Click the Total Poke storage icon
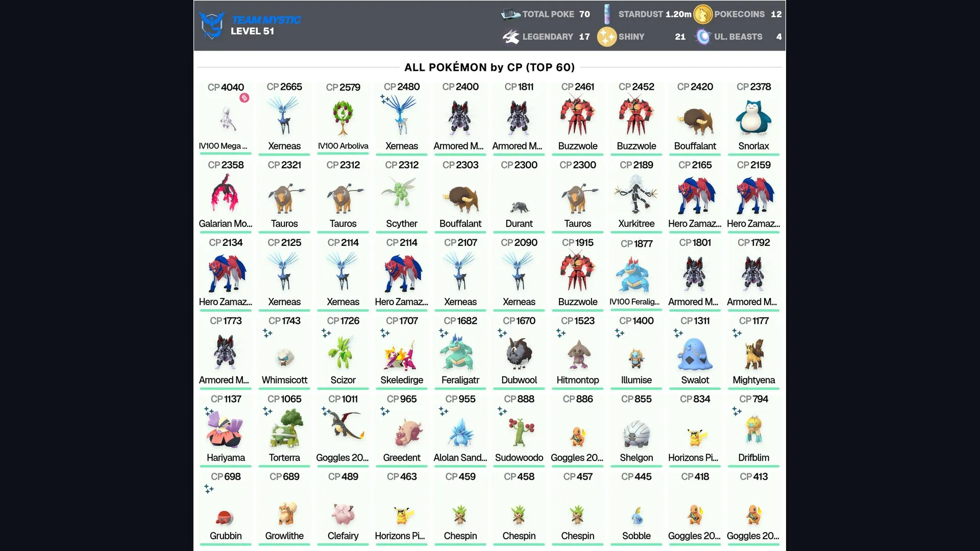The height and width of the screenshot is (551, 980). pos(510,14)
